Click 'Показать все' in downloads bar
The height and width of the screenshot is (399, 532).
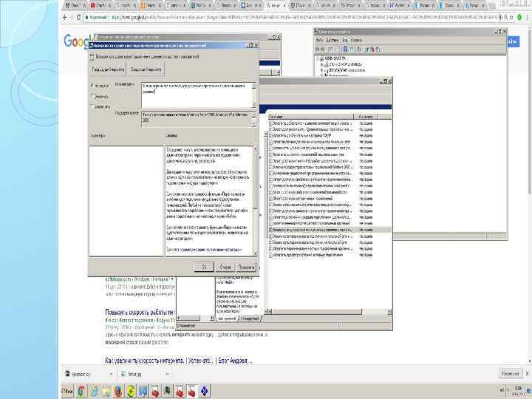(x=511, y=374)
